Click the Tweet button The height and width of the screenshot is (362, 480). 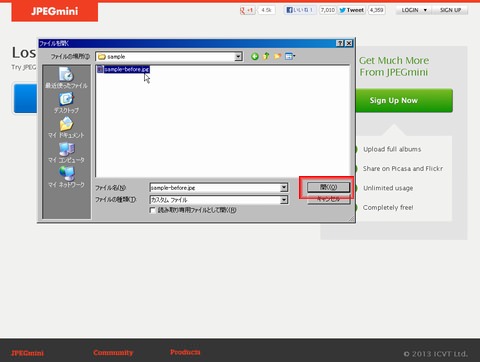(352, 10)
